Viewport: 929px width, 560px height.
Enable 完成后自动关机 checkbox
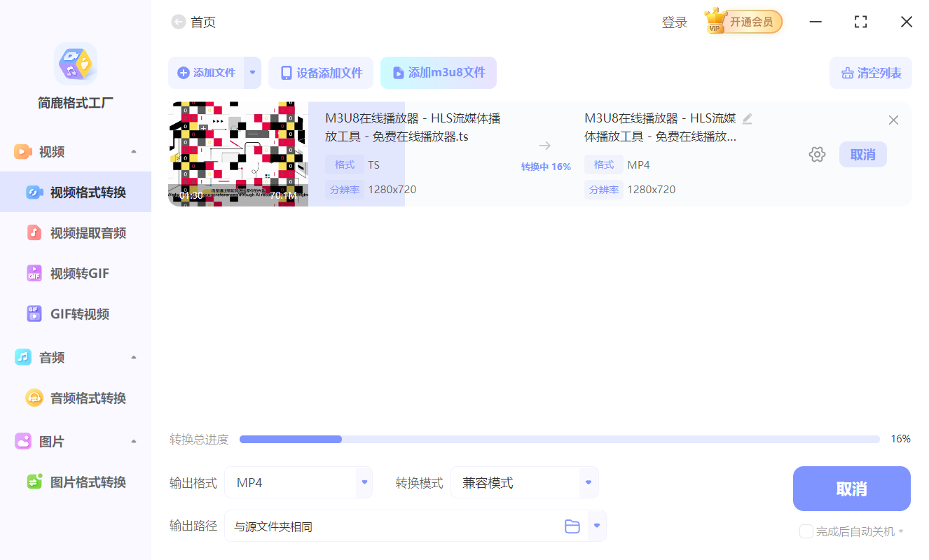pyautogui.click(x=806, y=531)
